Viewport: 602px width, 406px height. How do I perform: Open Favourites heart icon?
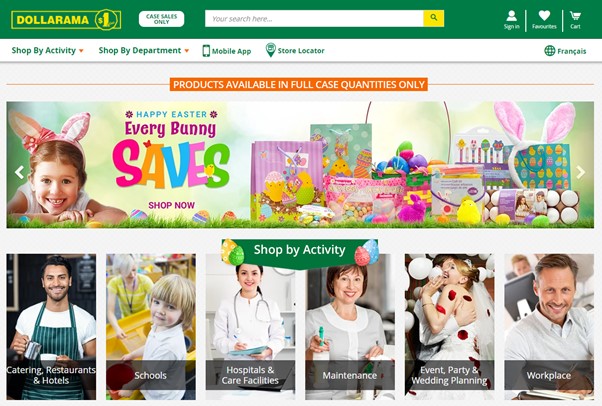coord(544,16)
